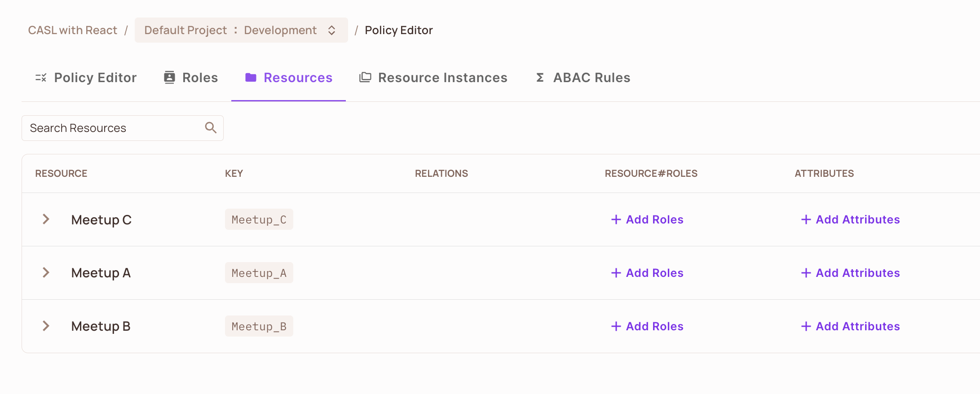This screenshot has width=980, height=394.
Task: Focus the Search Resources field
Action: [112, 128]
